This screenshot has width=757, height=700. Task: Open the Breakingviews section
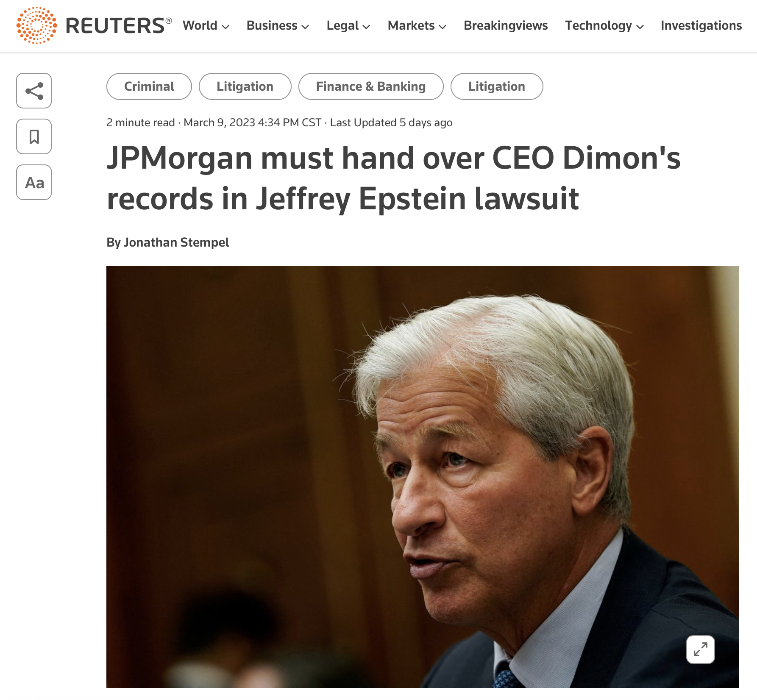coord(506,25)
